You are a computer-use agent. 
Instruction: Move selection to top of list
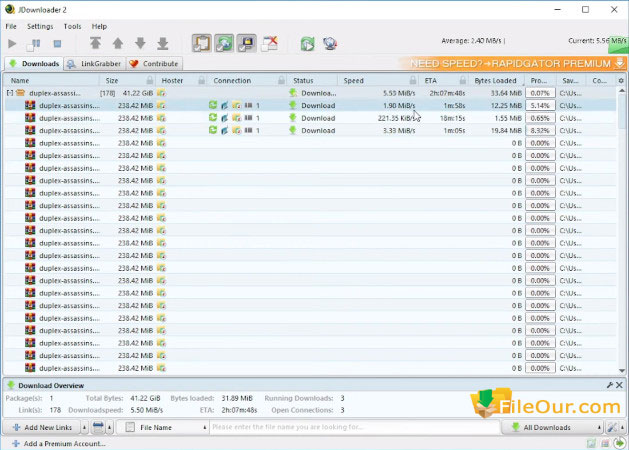[95, 43]
